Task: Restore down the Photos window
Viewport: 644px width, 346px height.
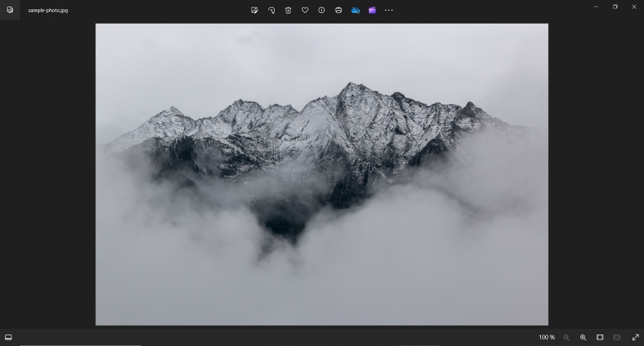Action: [x=615, y=6]
